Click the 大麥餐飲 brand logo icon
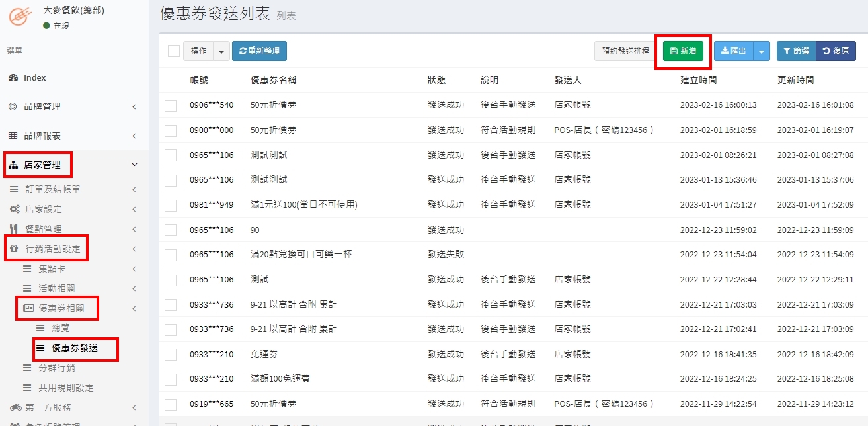Viewport: 868px width, 426px height. tap(19, 17)
